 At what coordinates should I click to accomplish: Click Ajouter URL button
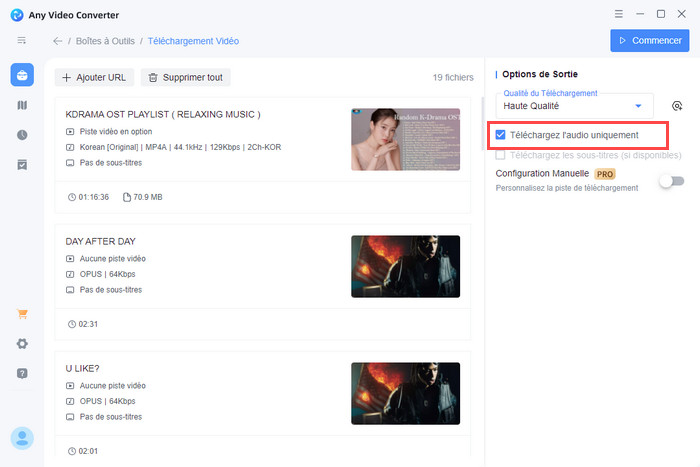click(x=94, y=77)
